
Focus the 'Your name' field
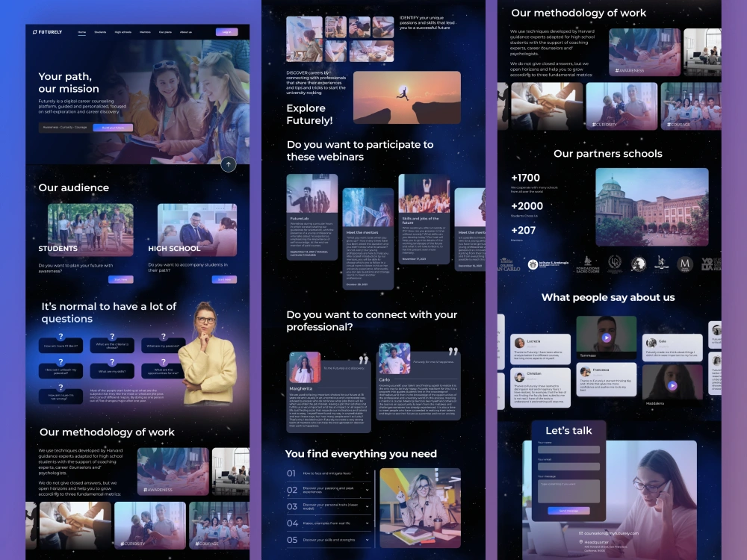(568, 449)
